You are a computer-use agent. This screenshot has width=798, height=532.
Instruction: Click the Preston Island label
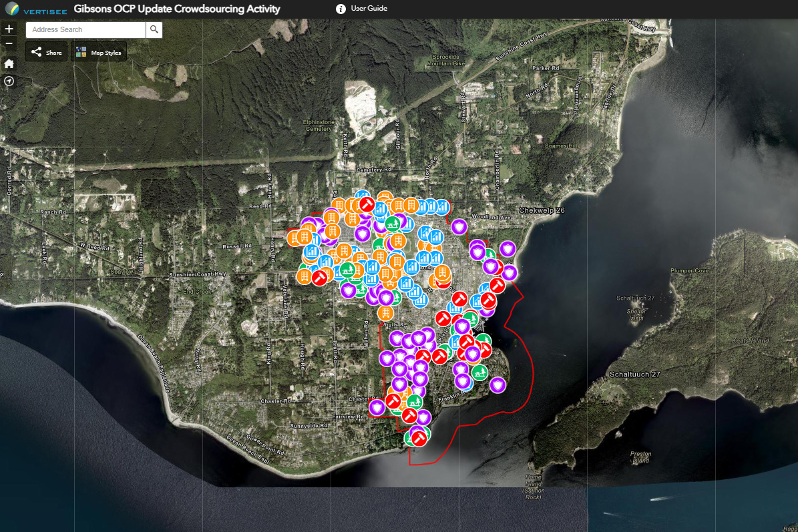point(641,457)
